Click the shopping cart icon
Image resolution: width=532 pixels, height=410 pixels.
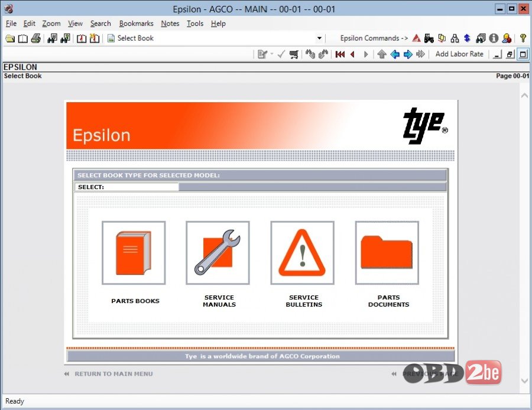294,54
